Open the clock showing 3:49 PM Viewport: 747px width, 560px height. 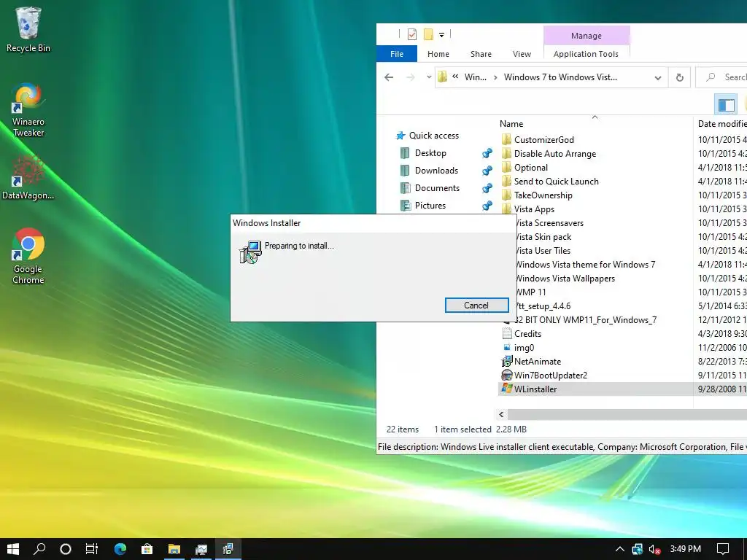pyautogui.click(x=686, y=549)
